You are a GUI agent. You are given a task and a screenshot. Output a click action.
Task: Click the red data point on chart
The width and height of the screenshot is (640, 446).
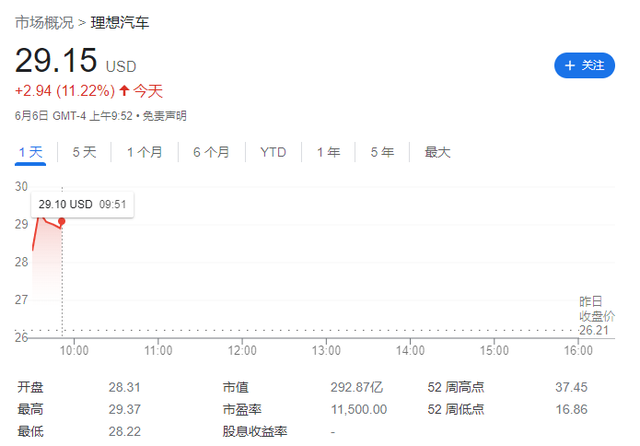pos(62,221)
